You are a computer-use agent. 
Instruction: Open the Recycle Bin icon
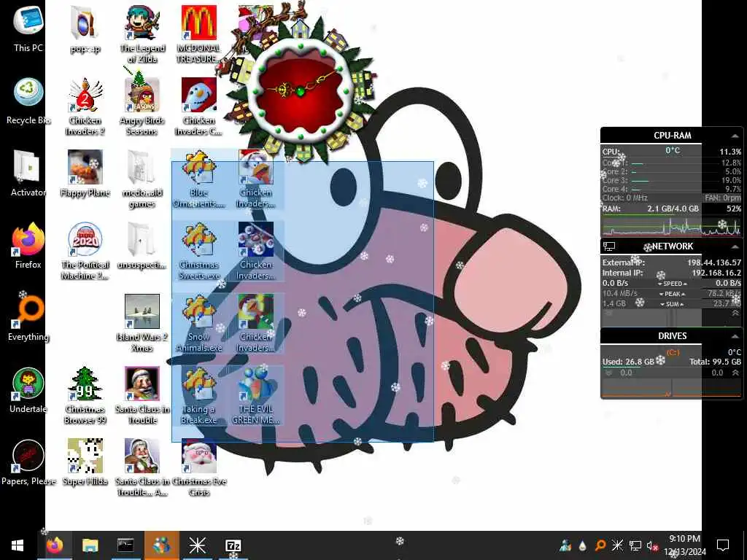[28, 101]
